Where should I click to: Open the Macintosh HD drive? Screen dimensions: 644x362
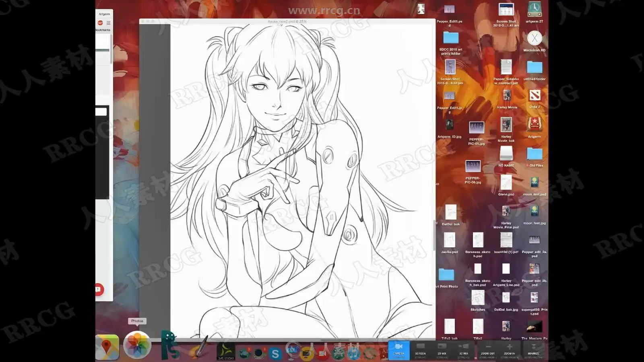tap(535, 39)
